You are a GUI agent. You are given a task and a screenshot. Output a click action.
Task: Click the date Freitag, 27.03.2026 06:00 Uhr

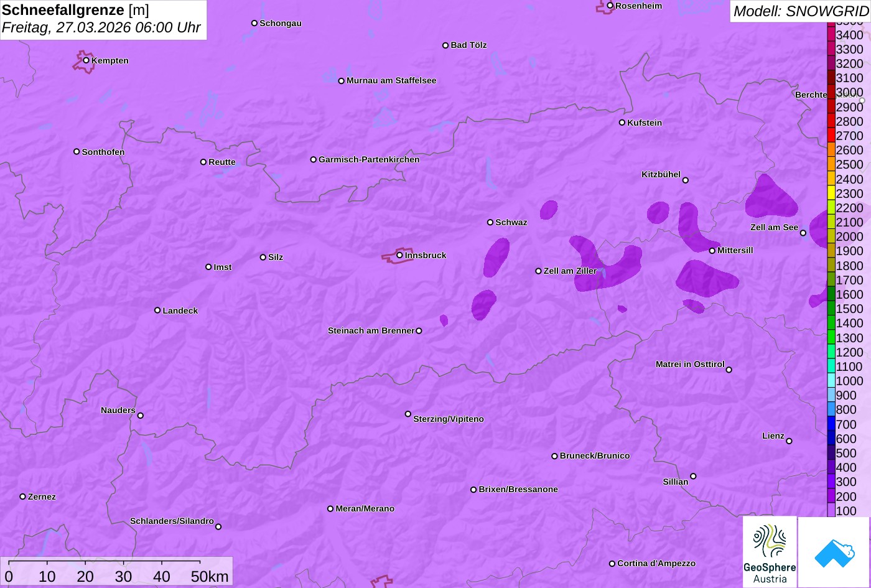coord(101,28)
